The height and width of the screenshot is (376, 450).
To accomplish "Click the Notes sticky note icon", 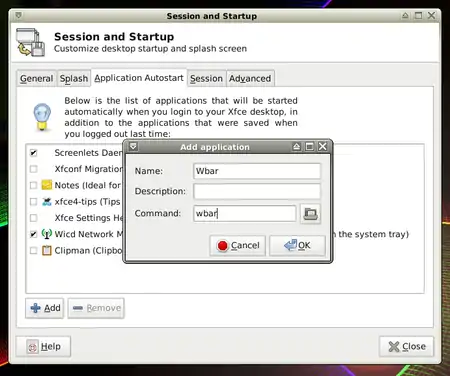I will coord(47,185).
